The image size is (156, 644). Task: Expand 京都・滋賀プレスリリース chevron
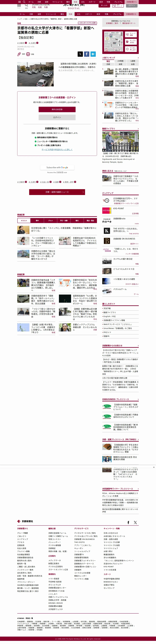pyautogui.click(x=138, y=440)
